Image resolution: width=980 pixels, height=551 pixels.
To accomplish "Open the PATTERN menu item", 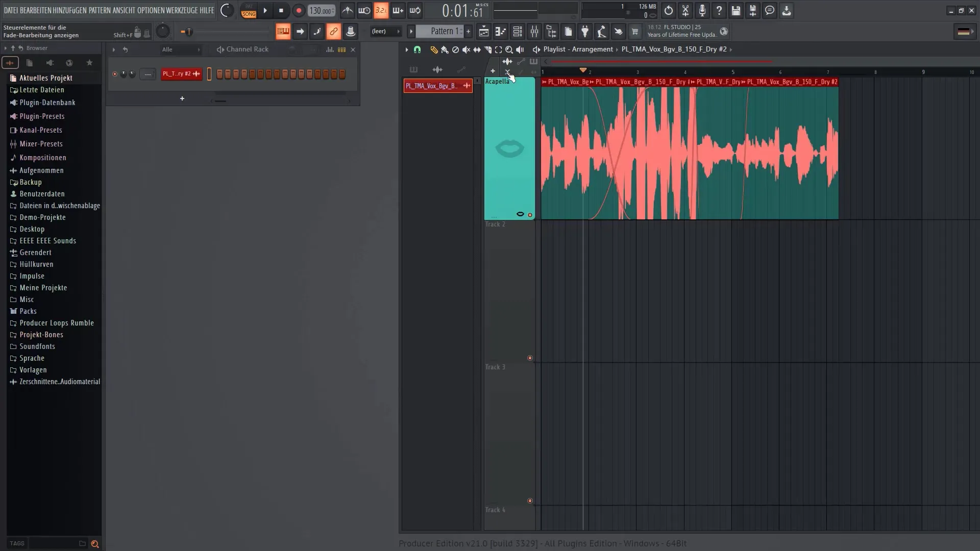I will [x=99, y=9].
